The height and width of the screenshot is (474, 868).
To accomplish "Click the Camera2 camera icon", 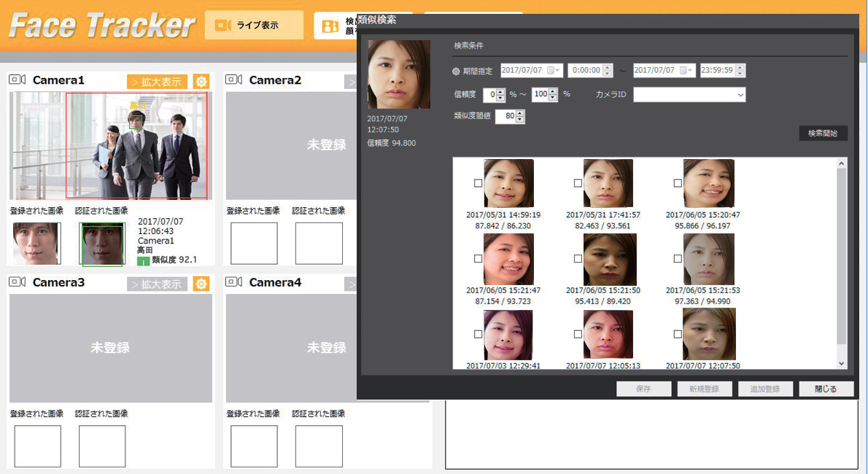I will (233, 79).
